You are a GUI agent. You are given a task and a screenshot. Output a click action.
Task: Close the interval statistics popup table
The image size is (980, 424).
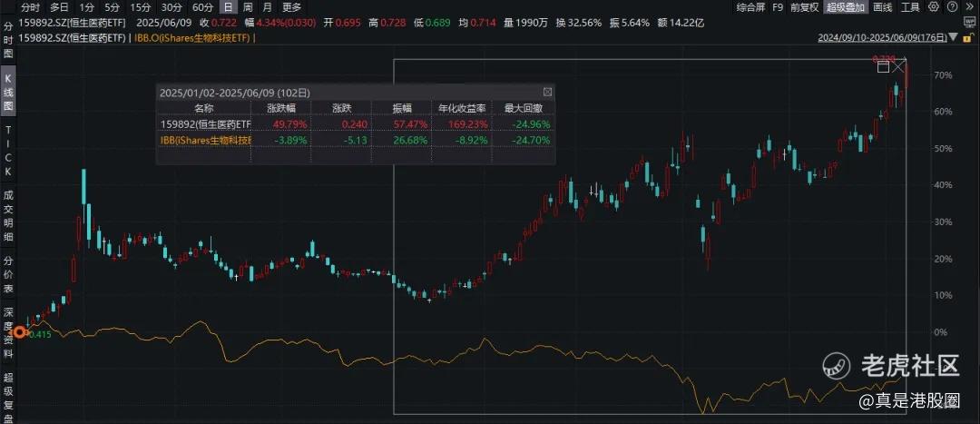pos(547,92)
